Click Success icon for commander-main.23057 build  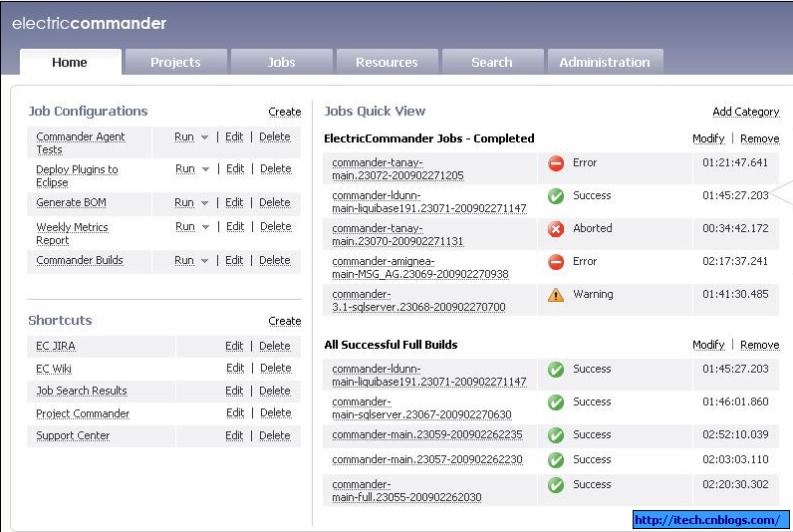(x=556, y=460)
